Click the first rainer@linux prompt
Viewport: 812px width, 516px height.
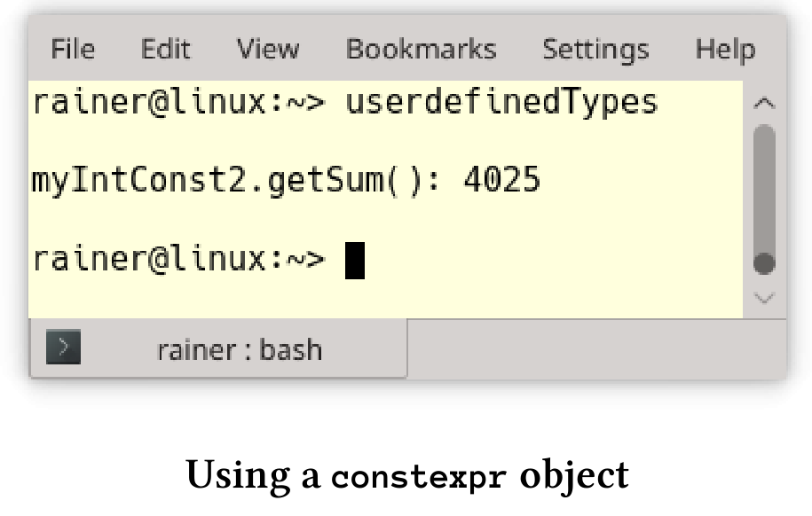(178, 102)
